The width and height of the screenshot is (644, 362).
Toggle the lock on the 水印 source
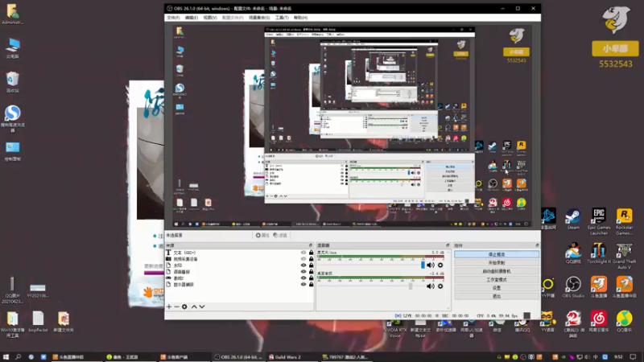click(x=311, y=265)
